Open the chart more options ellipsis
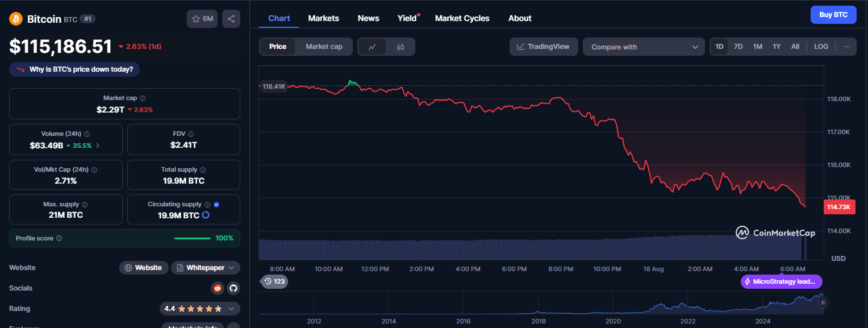Image resolution: width=868 pixels, height=328 pixels. pos(847,47)
